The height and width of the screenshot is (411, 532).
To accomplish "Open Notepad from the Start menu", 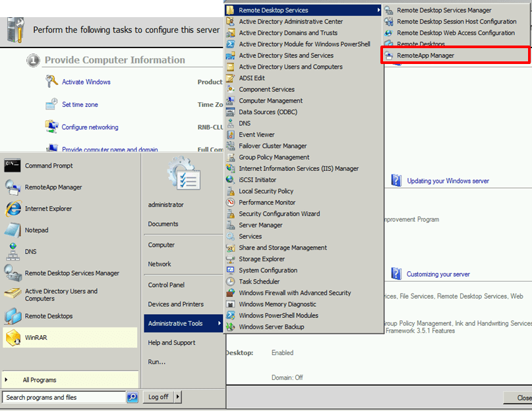I will [36, 230].
